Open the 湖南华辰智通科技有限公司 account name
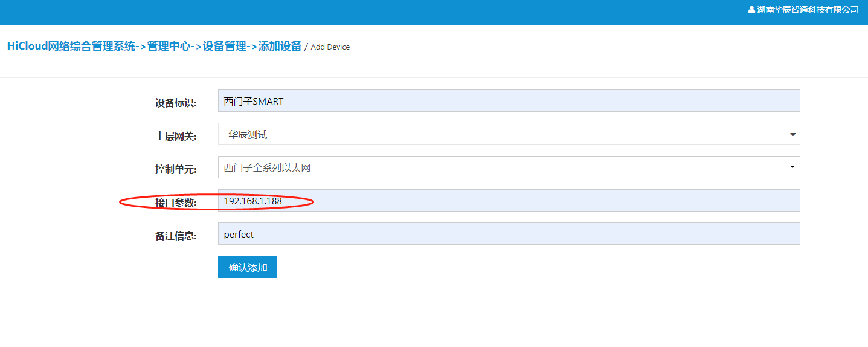 (x=808, y=10)
